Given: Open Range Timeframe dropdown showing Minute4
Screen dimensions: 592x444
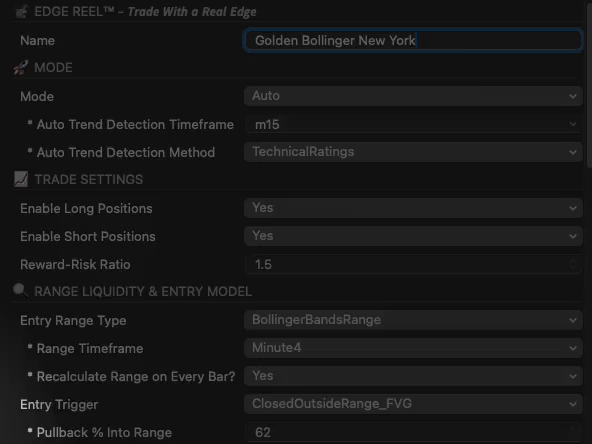Looking at the screenshot, I should point(413,348).
